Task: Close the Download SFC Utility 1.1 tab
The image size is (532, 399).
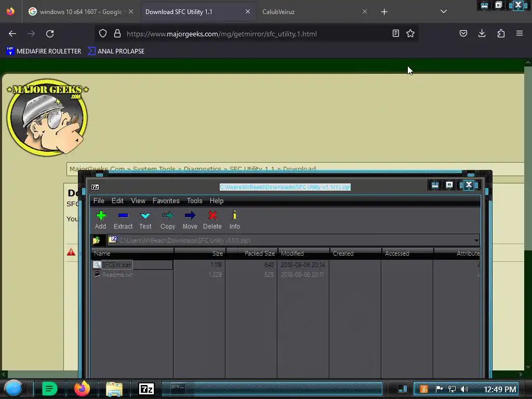Action: pyautogui.click(x=248, y=11)
